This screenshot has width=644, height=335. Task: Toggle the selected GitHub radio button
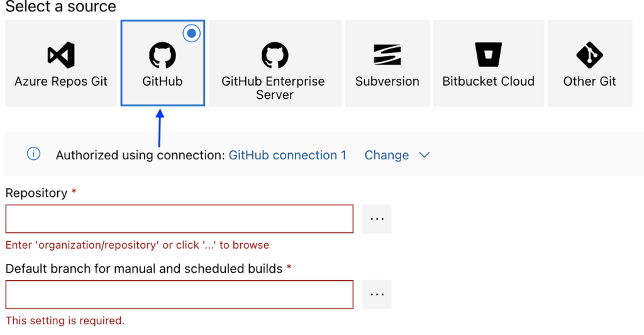point(192,33)
